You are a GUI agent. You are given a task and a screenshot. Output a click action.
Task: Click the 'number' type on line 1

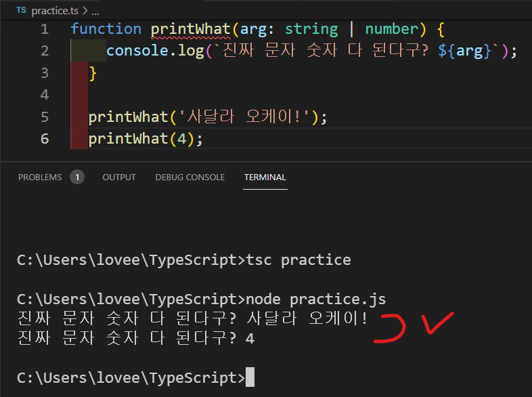click(391, 29)
